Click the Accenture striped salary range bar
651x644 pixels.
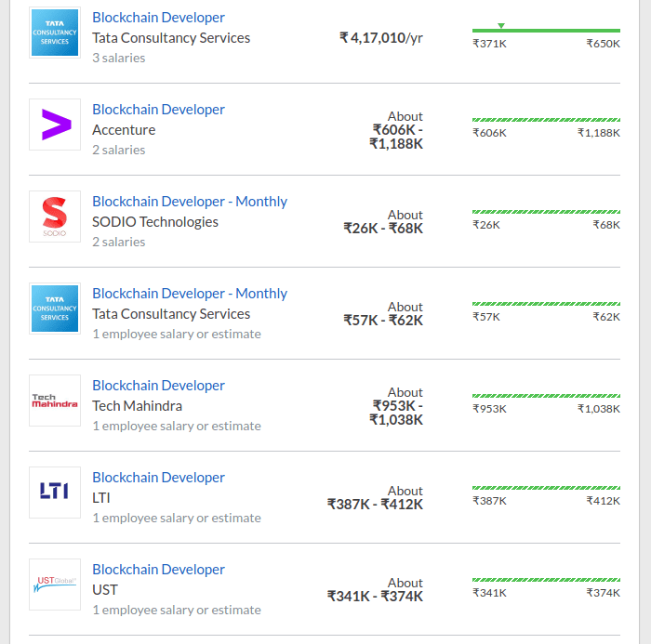pos(546,120)
